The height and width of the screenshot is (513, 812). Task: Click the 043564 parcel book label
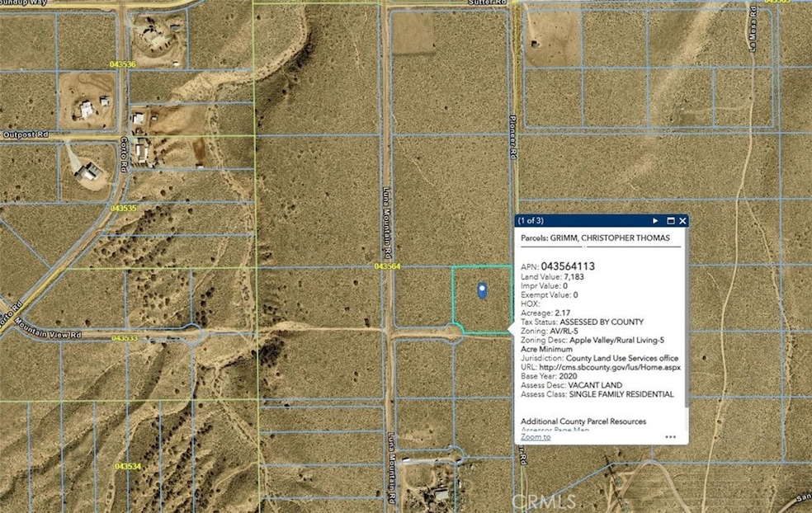point(387,266)
